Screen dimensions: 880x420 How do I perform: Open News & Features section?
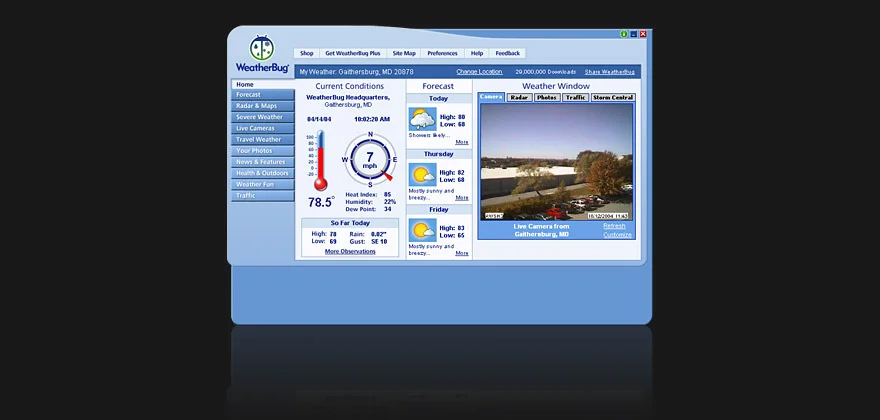(x=263, y=162)
